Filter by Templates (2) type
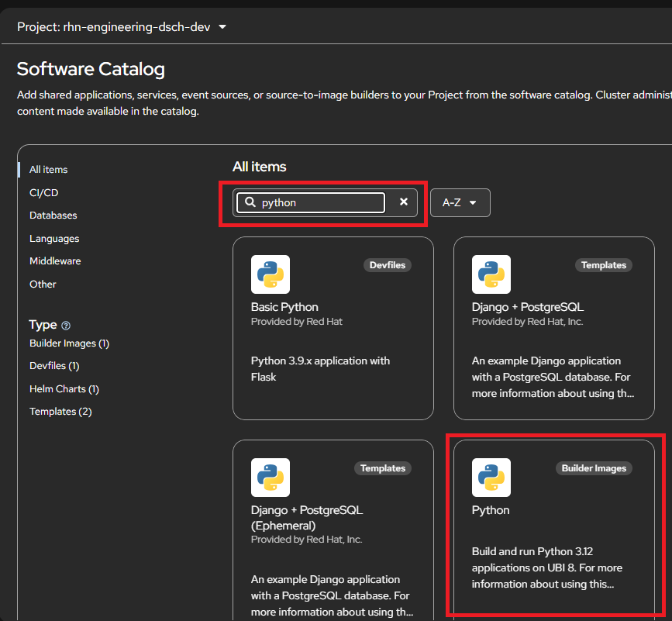This screenshot has width=672, height=621. [x=60, y=412]
